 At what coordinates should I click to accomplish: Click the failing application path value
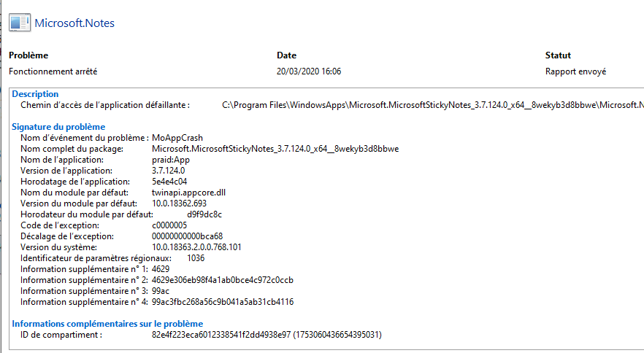[x=433, y=105]
